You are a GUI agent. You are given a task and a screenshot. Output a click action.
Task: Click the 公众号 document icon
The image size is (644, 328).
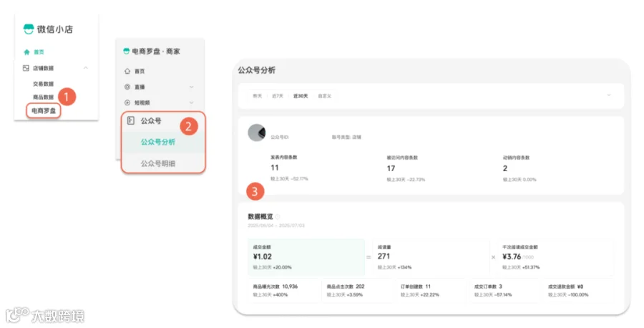[131, 120]
